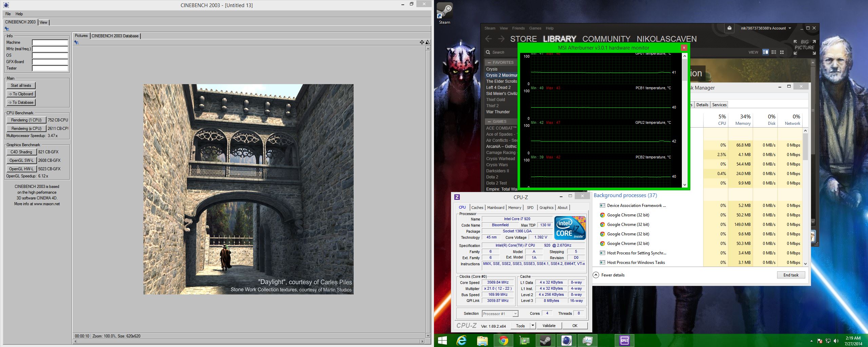Select Steam library list view icon
The width and height of the screenshot is (868, 347).
(x=773, y=52)
